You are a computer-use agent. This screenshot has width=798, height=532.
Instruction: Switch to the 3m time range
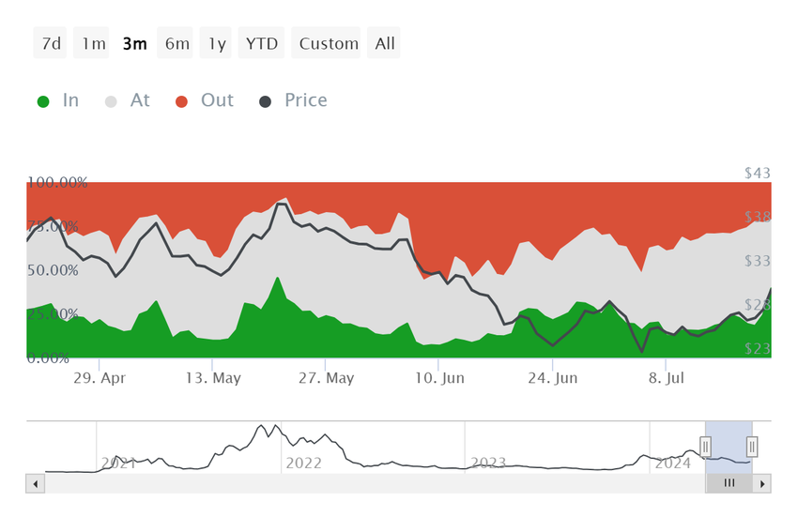pyautogui.click(x=134, y=43)
